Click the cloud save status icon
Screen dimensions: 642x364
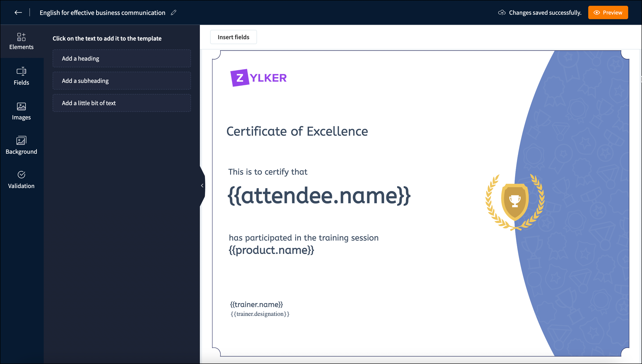502,12
